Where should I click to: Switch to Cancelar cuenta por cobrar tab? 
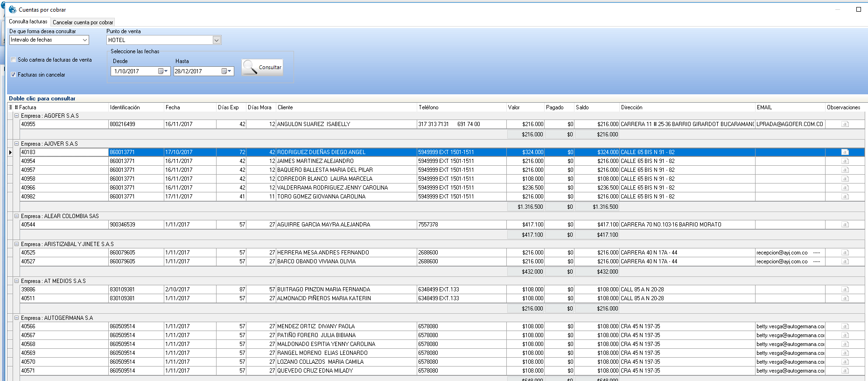coord(83,22)
